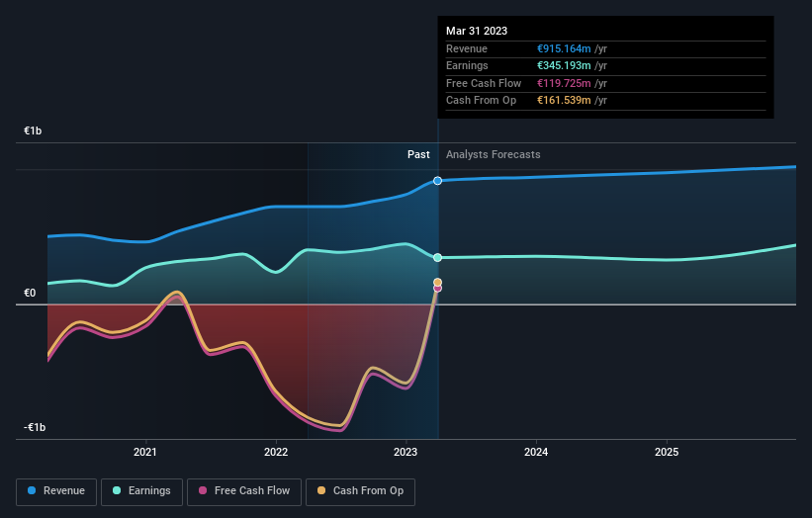
Task: Click the 2023 x-axis label
Action: click(x=406, y=452)
